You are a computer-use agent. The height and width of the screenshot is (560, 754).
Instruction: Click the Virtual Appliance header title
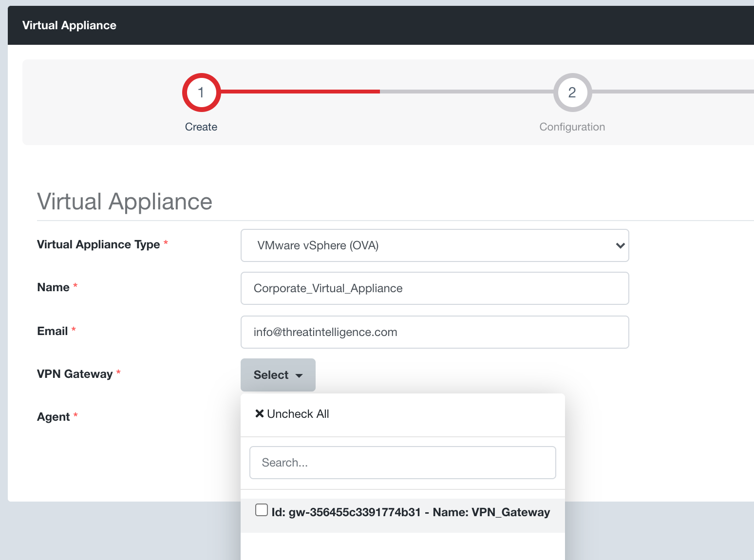(x=69, y=25)
